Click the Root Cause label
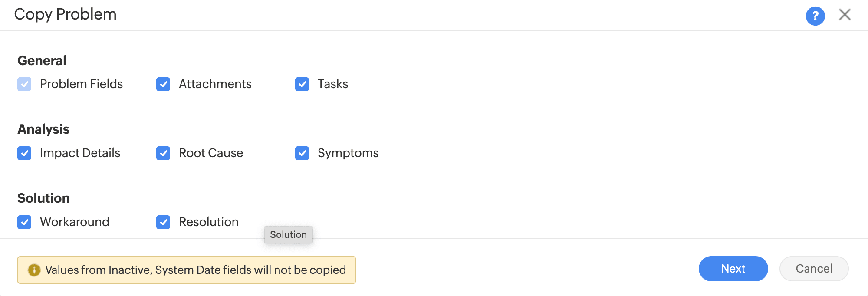This screenshot has width=868, height=296. (210, 153)
